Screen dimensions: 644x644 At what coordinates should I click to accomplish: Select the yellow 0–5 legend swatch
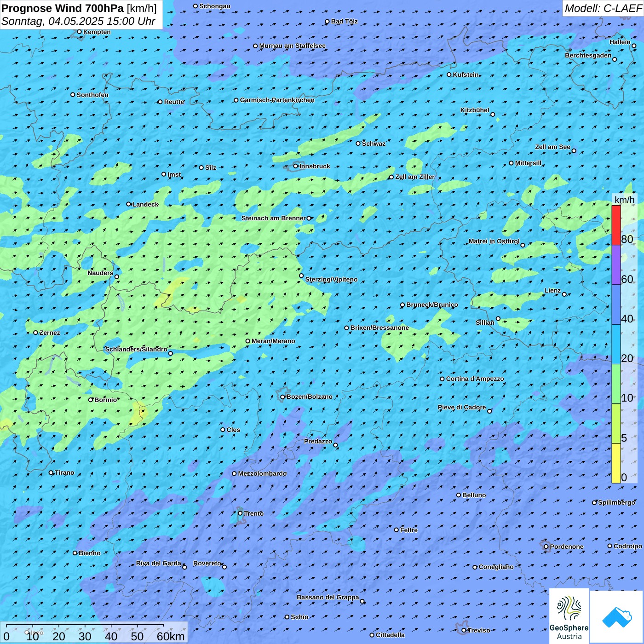616,463
